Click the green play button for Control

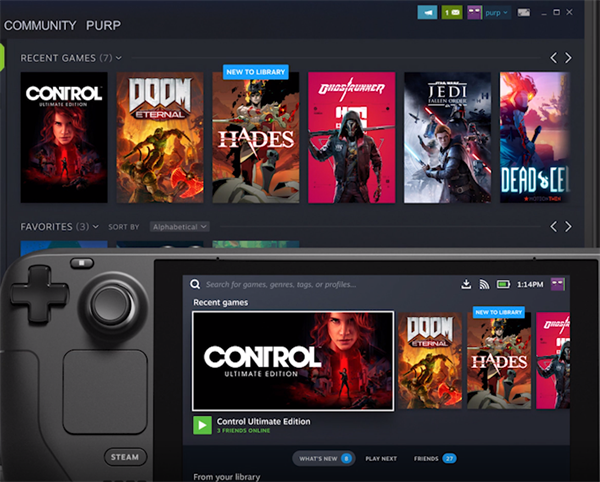click(202, 425)
